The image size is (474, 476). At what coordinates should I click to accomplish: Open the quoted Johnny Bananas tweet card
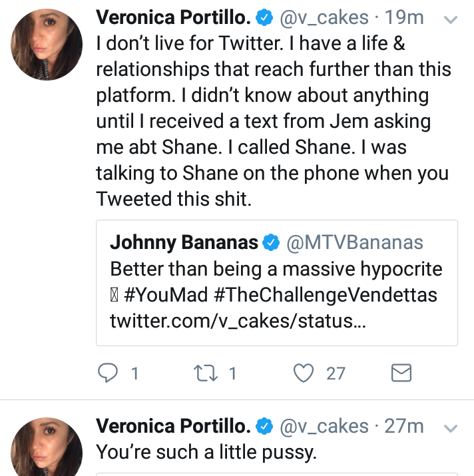coord(277,283)
